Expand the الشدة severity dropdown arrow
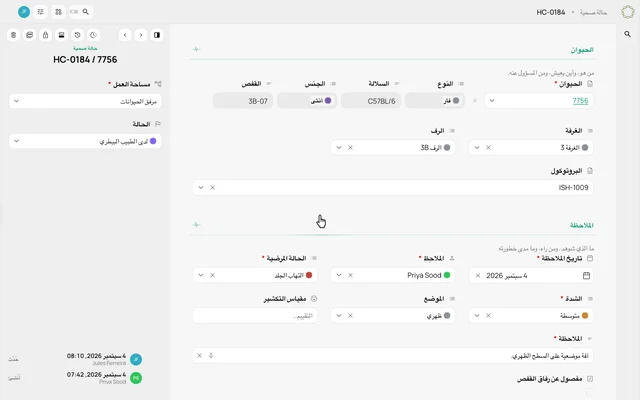Image resolution: width=640 pixels, height=400 pixels. (477, 316)
